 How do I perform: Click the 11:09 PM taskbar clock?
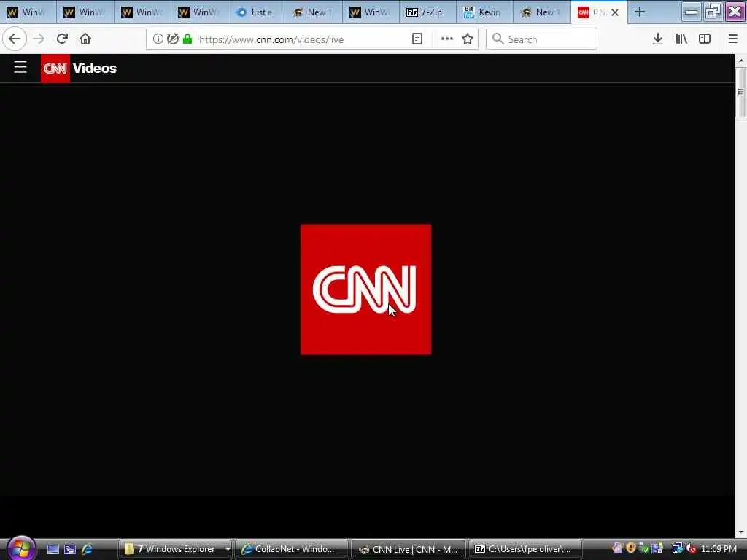pos(719,548)
